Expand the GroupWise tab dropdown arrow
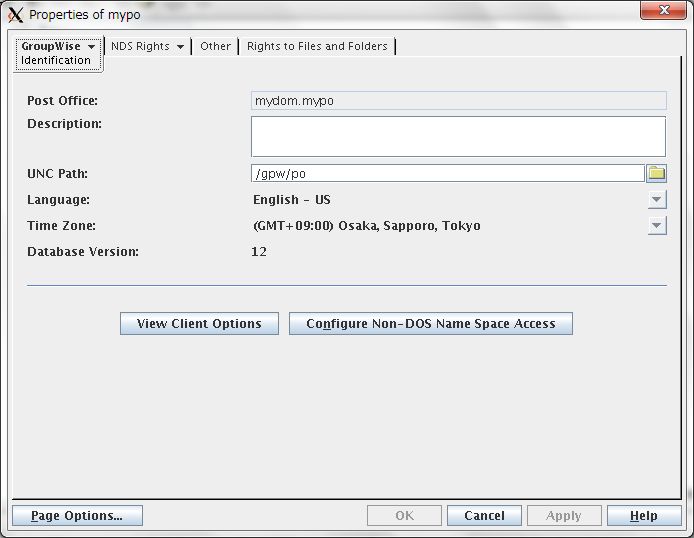The height and width of the screenshot is (538, 694). pyautogui.click(x=92, y=46)
